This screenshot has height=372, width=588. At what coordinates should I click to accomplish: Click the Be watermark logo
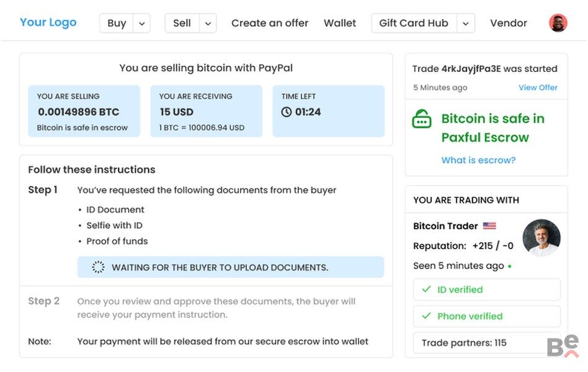tap(563, 347)
